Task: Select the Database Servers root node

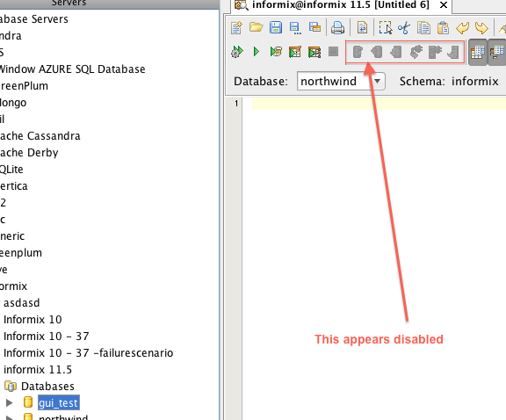Action: click(x=34, y=19)
